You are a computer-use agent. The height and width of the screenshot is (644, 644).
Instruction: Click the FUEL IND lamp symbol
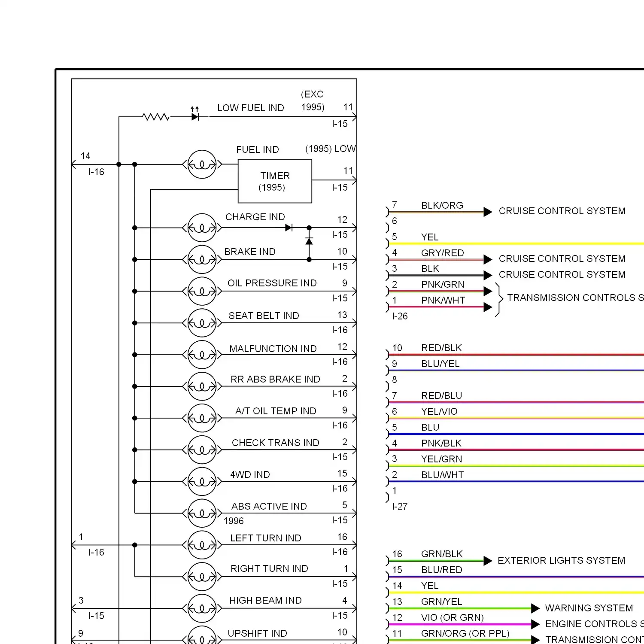pos(202,164)
